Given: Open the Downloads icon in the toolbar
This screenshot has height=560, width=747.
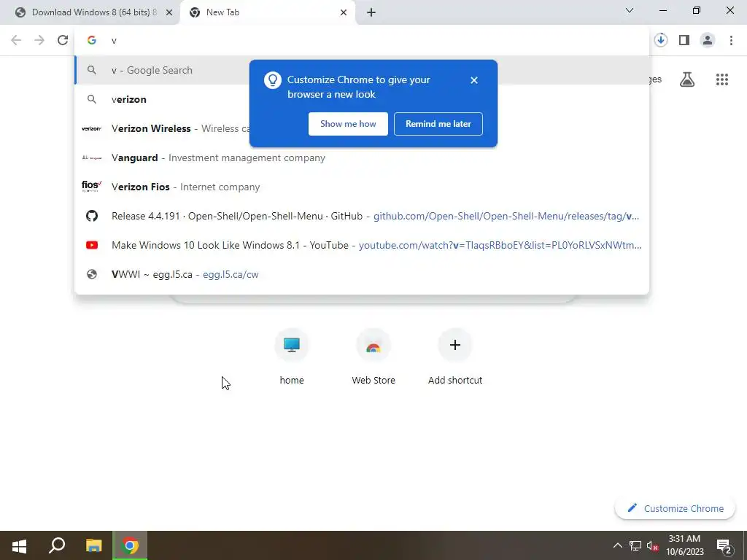Looking at the screenshot, I should pos(660,40).
